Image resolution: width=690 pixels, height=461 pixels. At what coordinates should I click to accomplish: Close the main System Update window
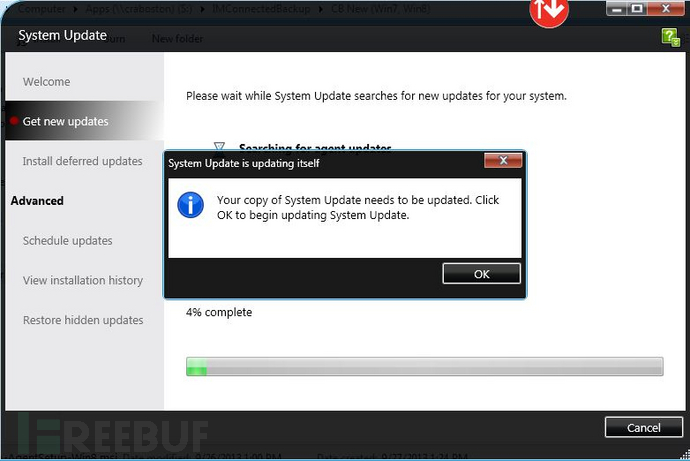coord(665,9)
